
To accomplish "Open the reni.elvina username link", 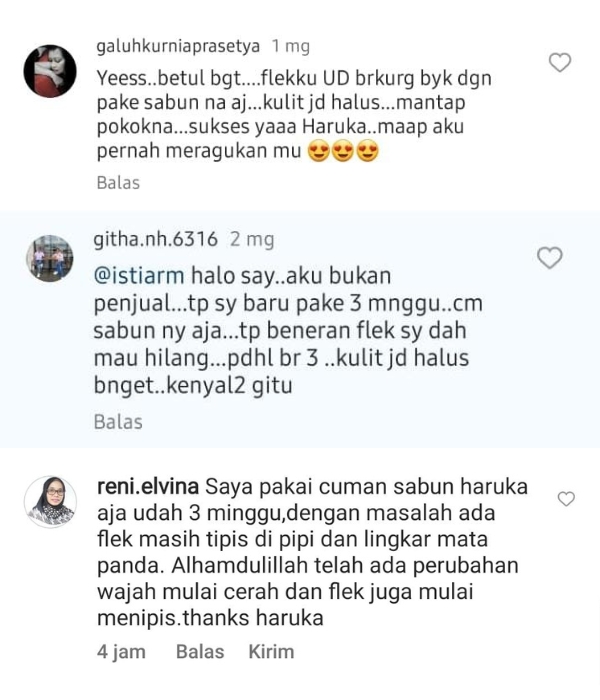I will [x=148, y=486].
